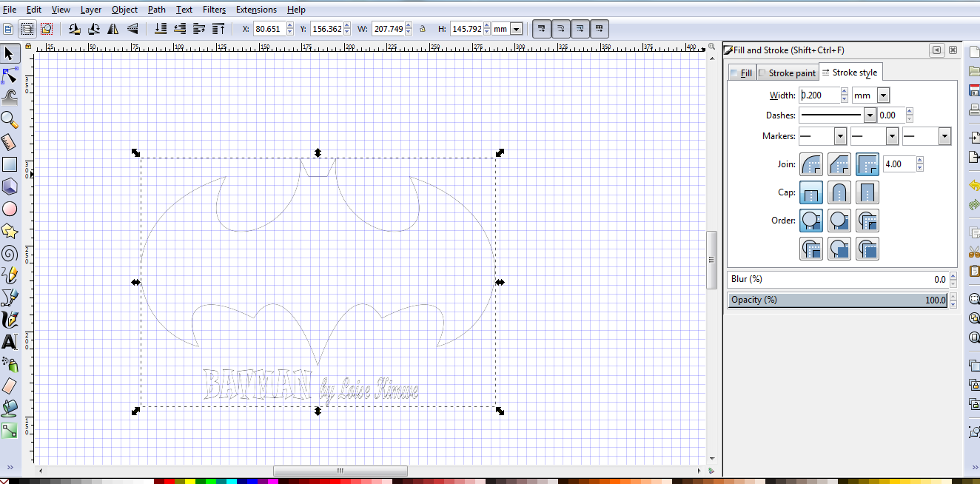This screenshot has width=980, height=484.
Task: Pick the Star and polygon tool
Action: coord(10,231)
